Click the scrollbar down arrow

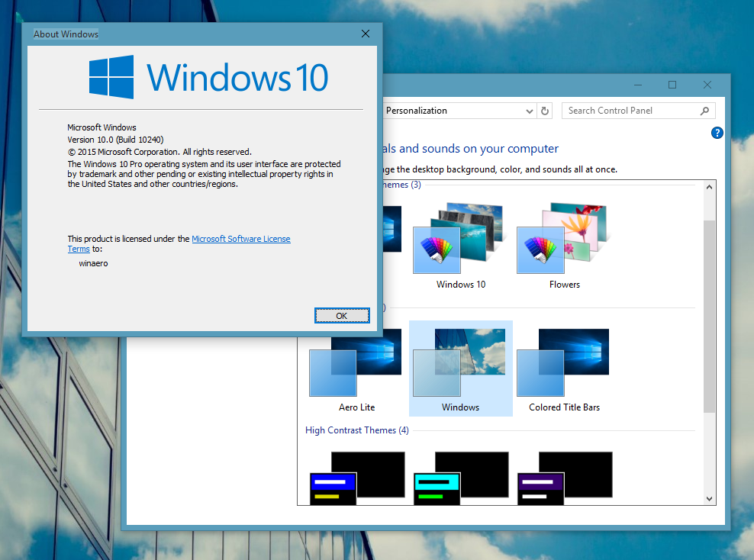pyautogui.click(x=709, y=497)
